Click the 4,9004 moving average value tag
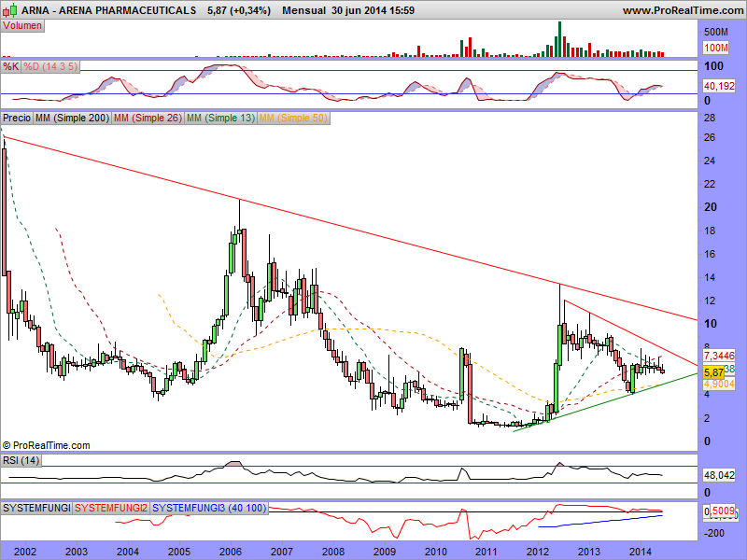747x560 pixels. point(719,384)
